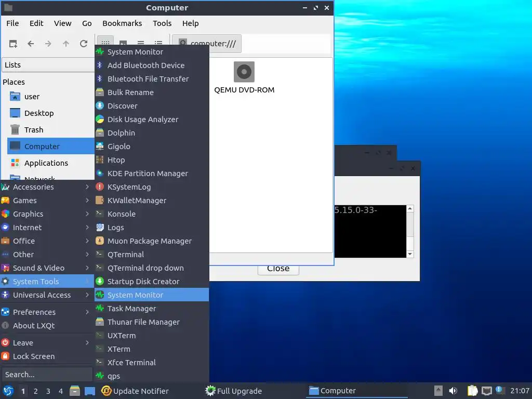Expand Games category
The height and width of the screenshot is (399, 532).
coord(47,201)
